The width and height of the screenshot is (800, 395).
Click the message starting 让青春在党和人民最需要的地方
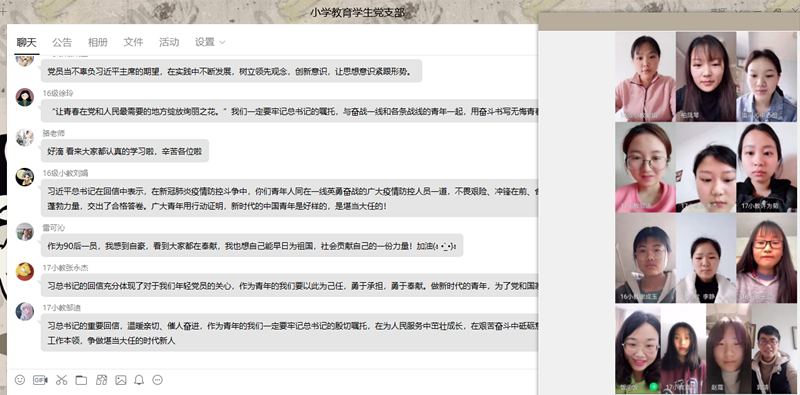point(289,111)
